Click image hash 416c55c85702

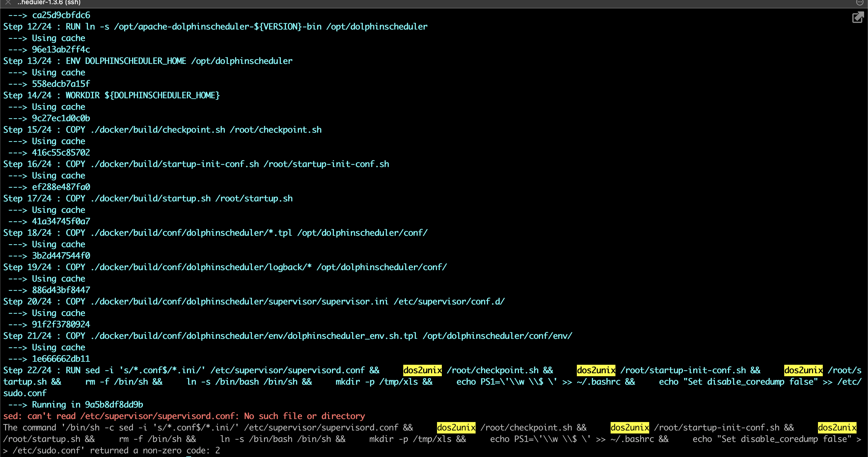[61, 153]
